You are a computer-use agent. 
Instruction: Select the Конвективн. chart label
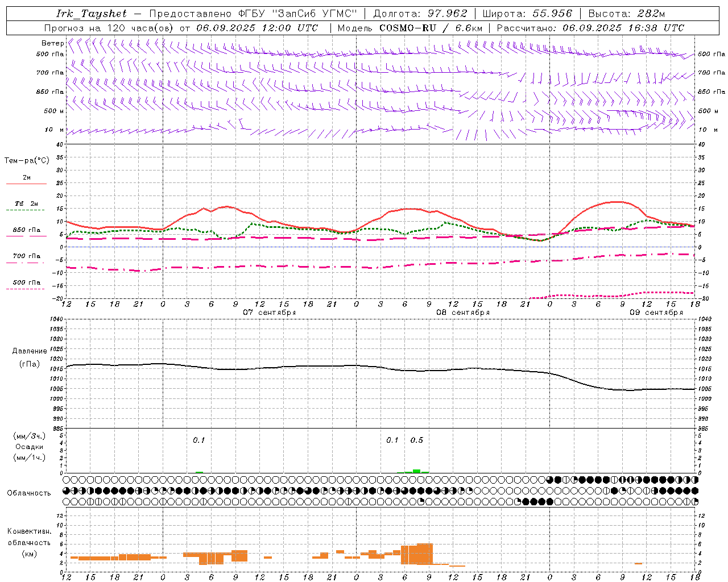click(29, 531)
